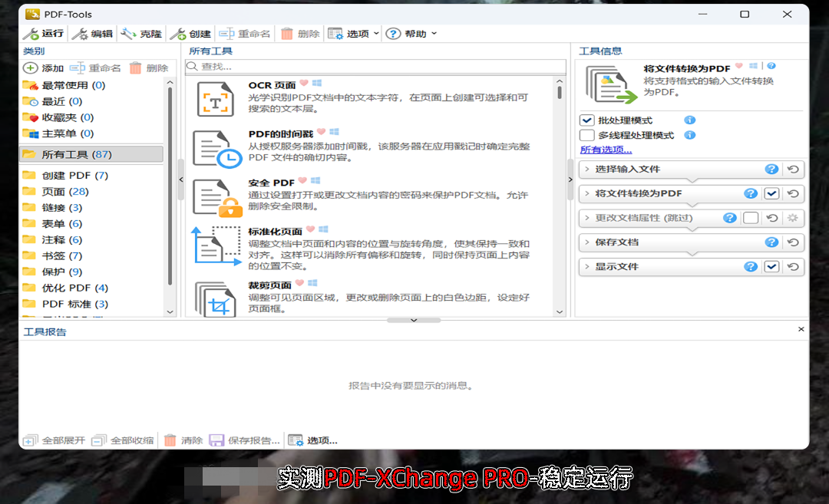Expand the 保存文档 step

point(587,242)
